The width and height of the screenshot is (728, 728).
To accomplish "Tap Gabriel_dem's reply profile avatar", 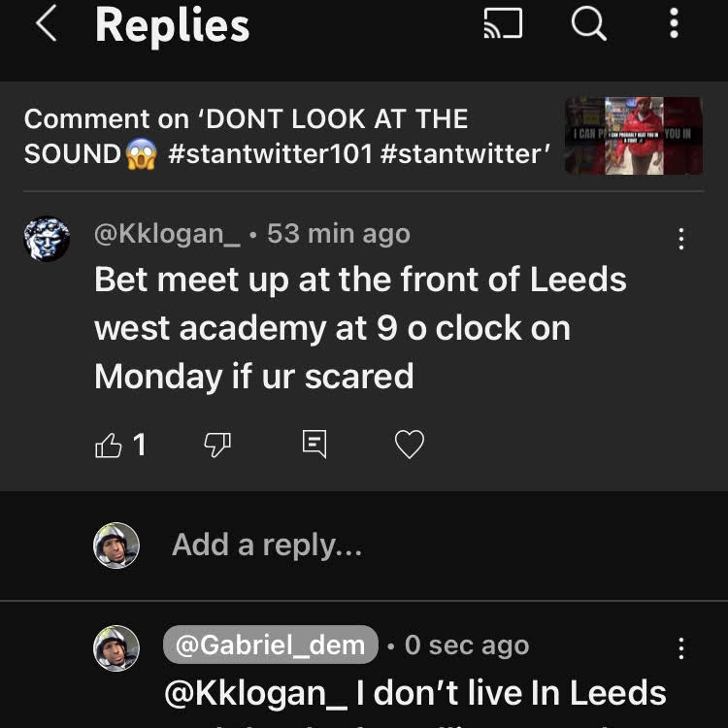I will 116,647.
